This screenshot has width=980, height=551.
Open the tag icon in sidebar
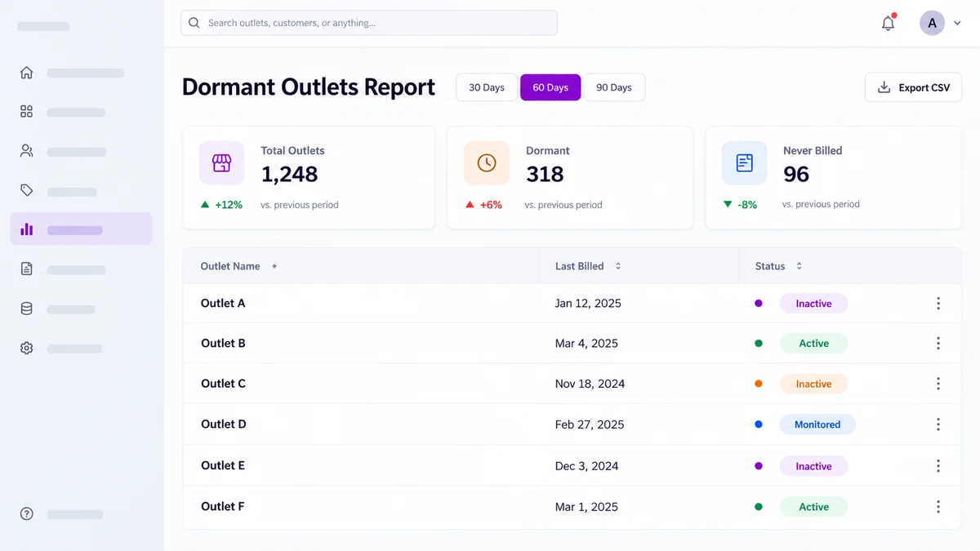27,190
